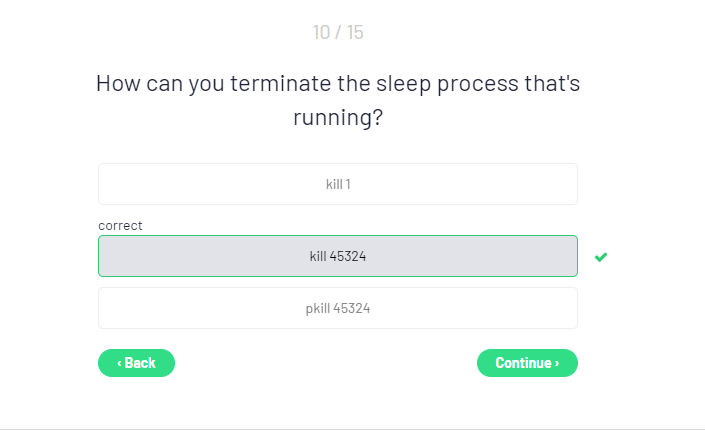
Task: Click the answer marked as correct
Action: click(x=337, y=256)
